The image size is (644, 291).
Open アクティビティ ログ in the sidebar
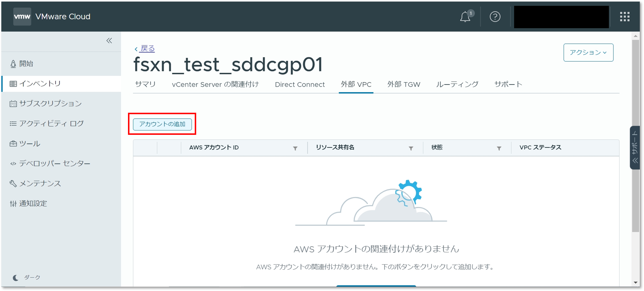[46, 123]
